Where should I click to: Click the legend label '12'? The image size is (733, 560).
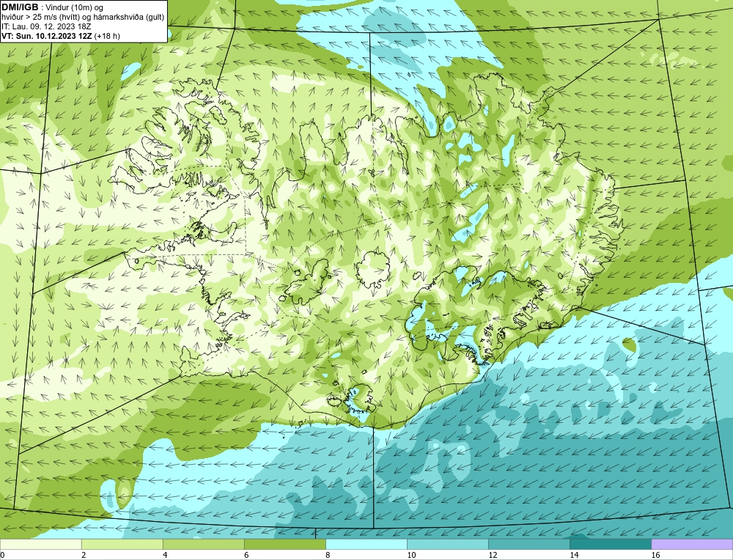[493, 555]
